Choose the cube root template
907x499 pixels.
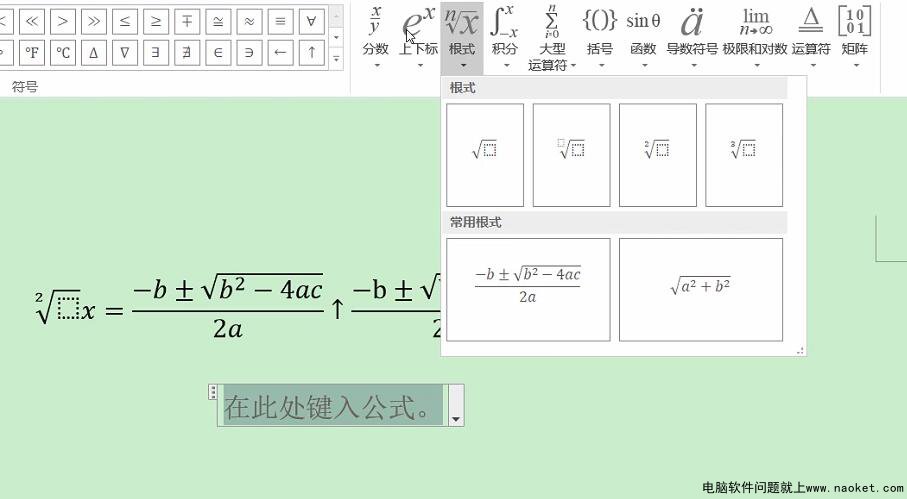(x=743, y=154)
